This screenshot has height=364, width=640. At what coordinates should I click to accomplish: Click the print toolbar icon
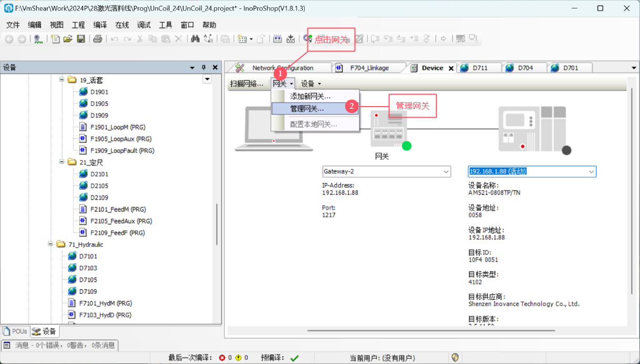coord(97,39)
